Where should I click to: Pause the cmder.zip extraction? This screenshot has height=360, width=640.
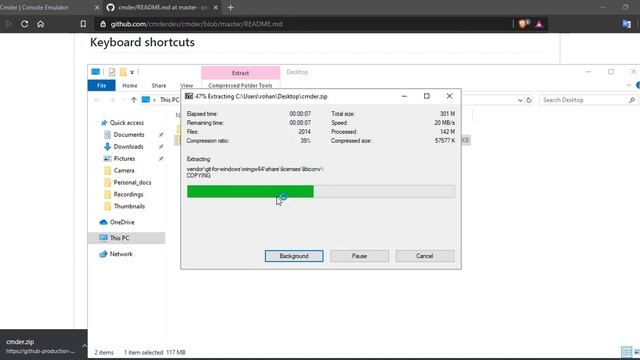point(359,256)
